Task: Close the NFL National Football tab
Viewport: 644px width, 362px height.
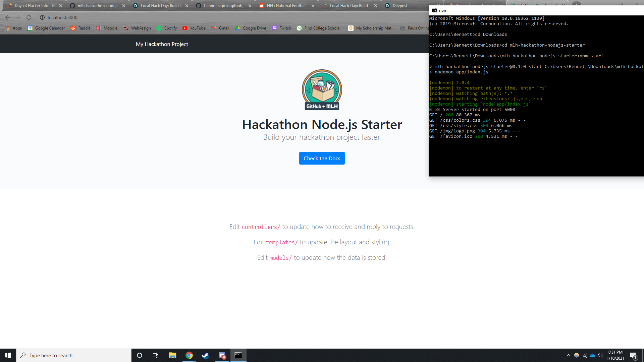Action: pyautogui.click(x=313, y=6)
